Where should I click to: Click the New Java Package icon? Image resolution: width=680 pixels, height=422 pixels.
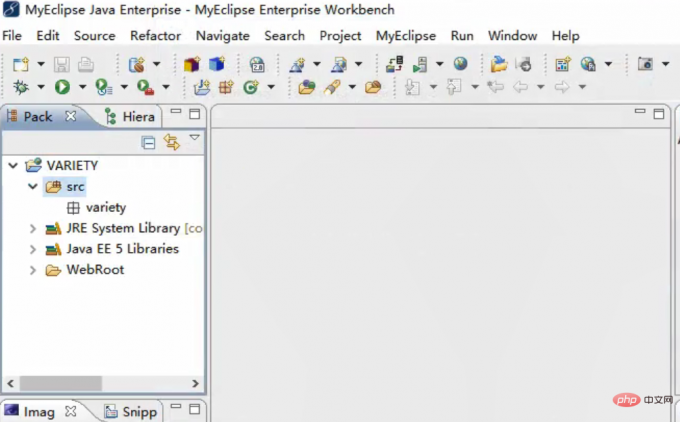tap(226, 87)
